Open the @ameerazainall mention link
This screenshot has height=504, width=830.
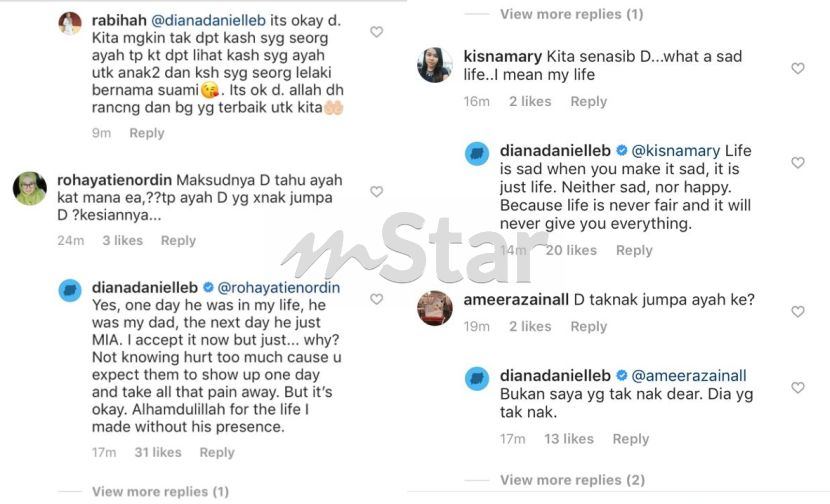[689, 376]
